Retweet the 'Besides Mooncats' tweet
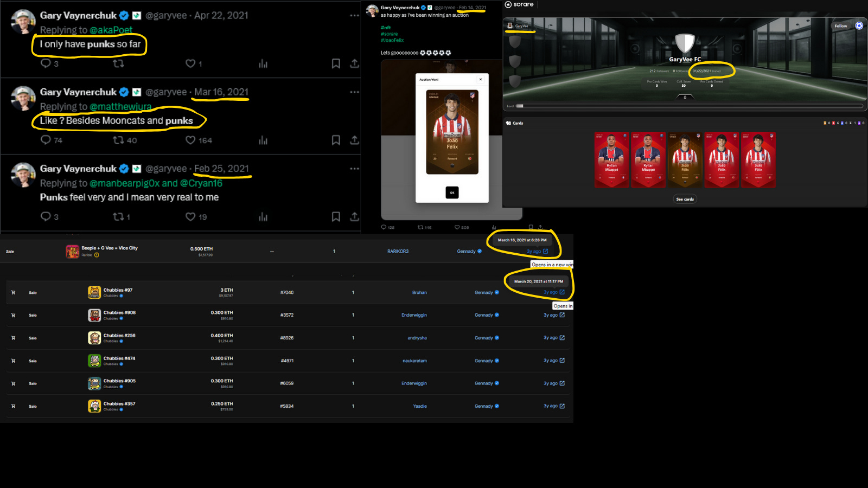Screen dimensions: 868x488 click(x=118, y=140)
